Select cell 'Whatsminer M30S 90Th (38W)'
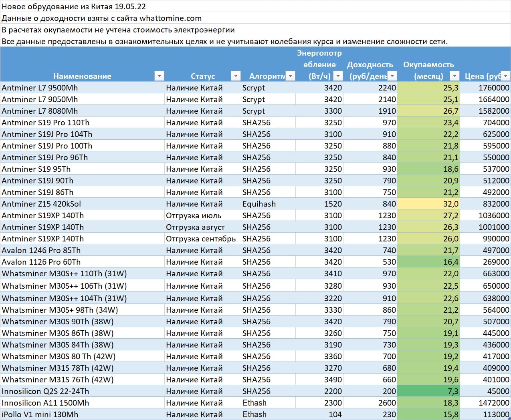 (x=82, y=322)
